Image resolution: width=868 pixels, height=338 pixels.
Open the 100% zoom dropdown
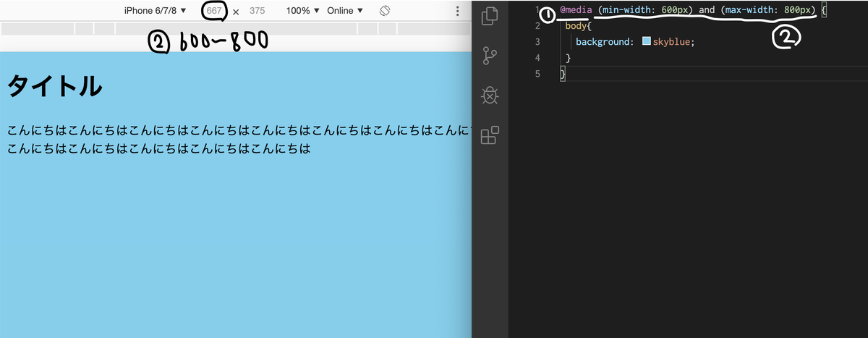(x=303, y=11)
